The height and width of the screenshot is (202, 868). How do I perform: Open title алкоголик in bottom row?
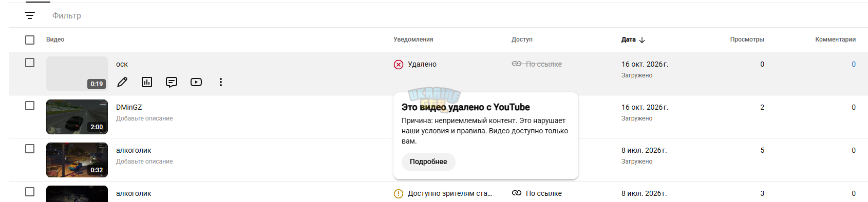click(134, 193)
